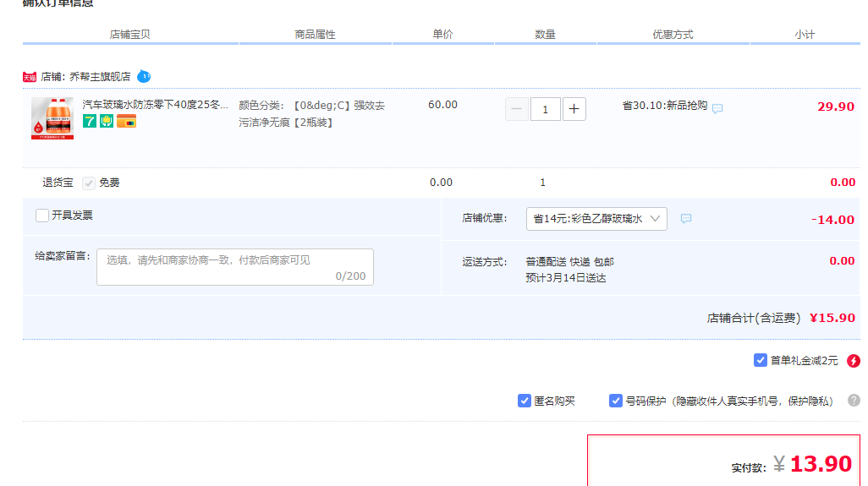Viewport: 868px width, 486px height.
Task: Click the gray question mark help icon
Action: tap(854, 401)
